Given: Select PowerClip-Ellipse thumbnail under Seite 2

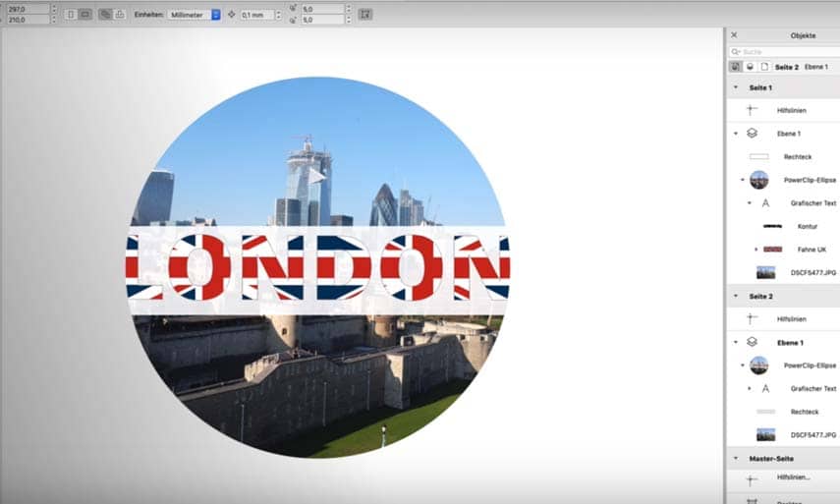Looking at the screenshot, I should (x=758, y=365).
